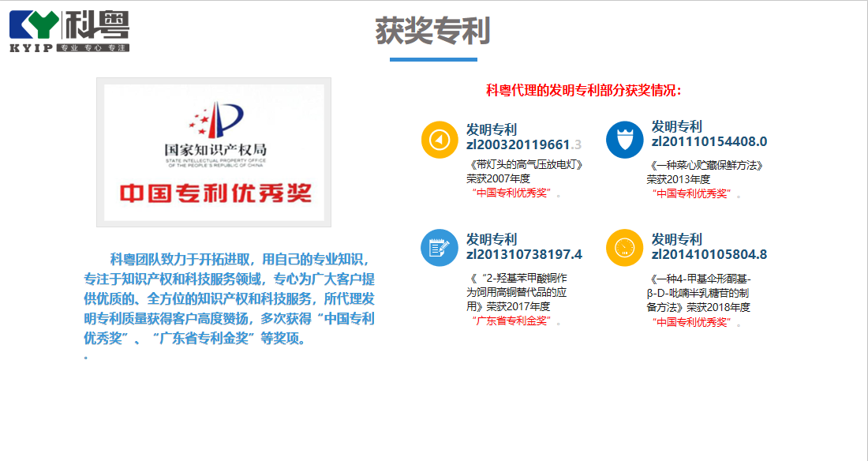Click the yellow circular arrow icon beside zl200320119661.3

point(440,140)
